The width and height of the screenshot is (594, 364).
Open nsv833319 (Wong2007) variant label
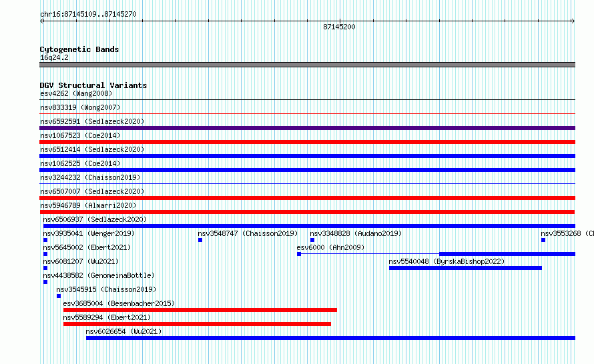click(80, 107)
